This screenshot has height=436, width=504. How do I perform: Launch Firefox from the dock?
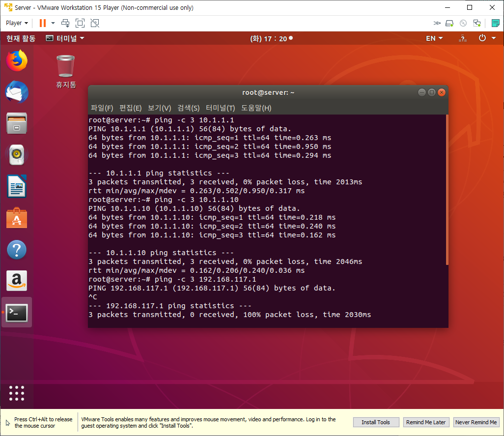click(17, 60)
